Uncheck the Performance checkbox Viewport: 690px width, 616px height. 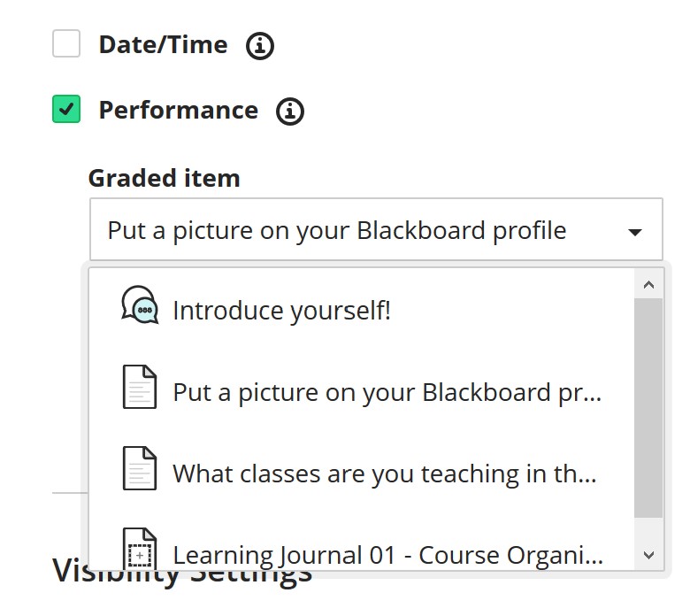(x=66, y=109)
